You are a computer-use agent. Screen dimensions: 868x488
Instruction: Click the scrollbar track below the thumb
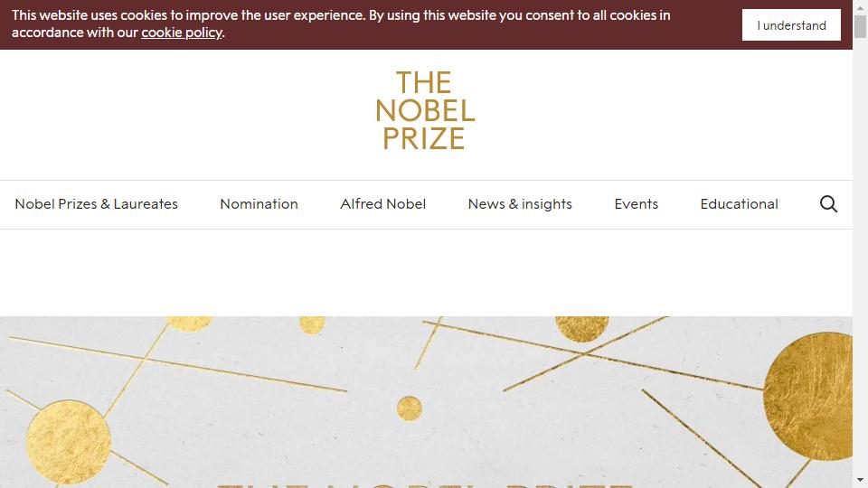click(860, 255)
